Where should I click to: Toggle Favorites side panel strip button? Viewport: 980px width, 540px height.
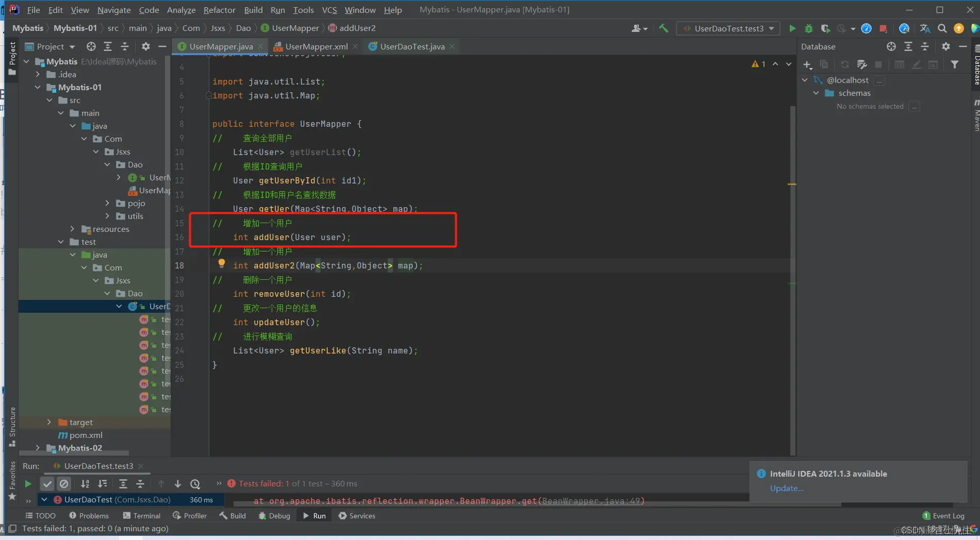tap(12, 480)
